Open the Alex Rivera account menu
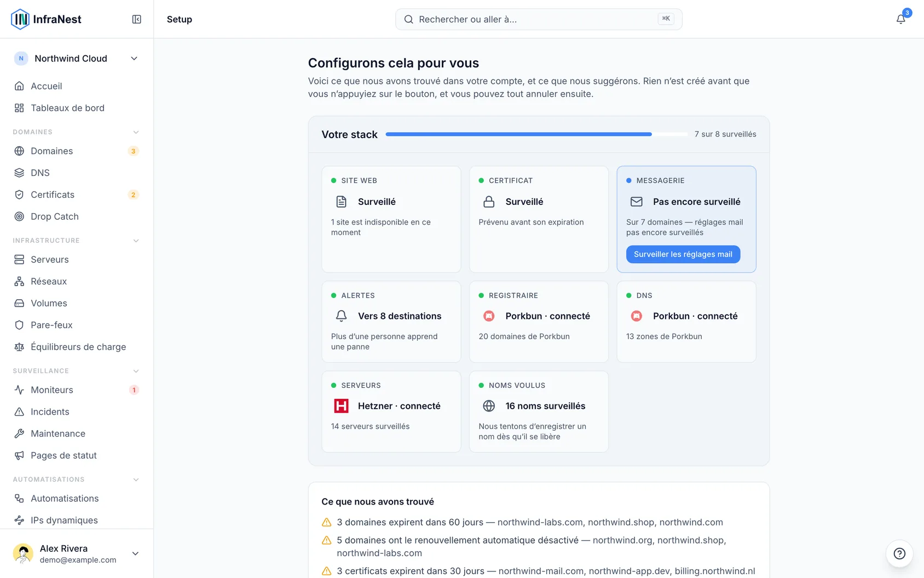Viewport: 924px width, 578px height. click(x=77, y=553)
